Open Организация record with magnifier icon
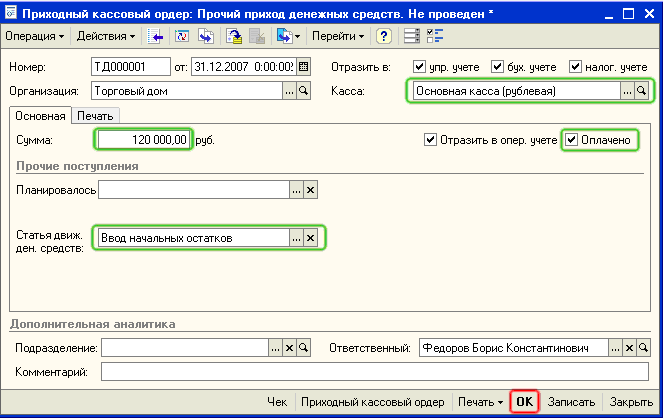 304,91
